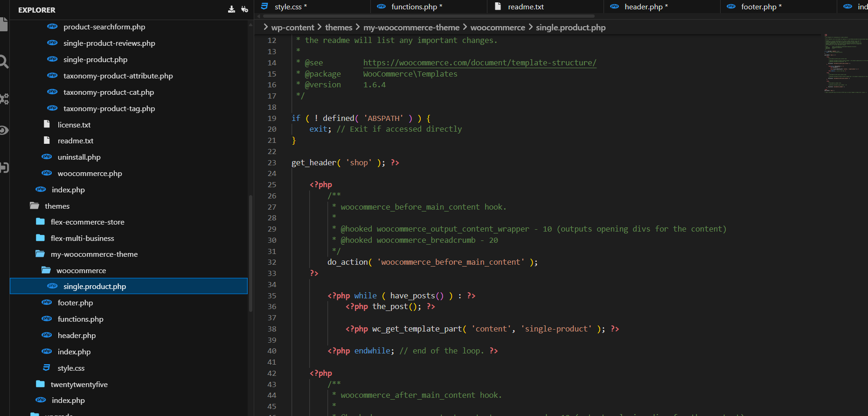Click woocommerce in the breadcrumb path
868x416 pixels.
click(498, 28)
